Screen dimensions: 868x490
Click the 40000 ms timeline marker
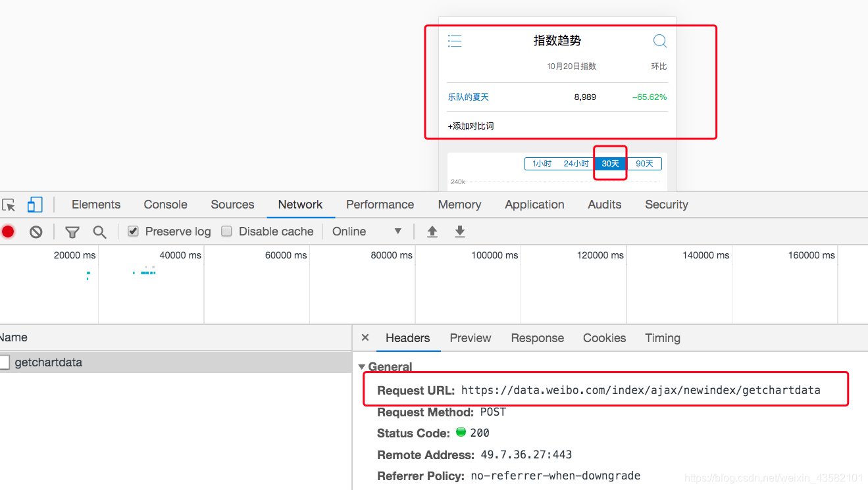pyautogui.click(x=180, y=255)
